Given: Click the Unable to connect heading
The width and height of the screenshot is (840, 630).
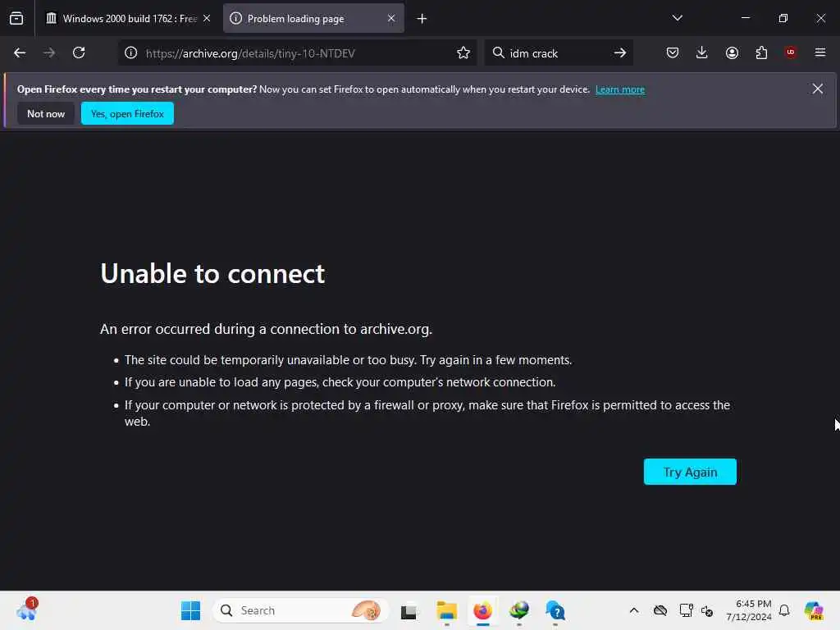Looking at the screenshot, I should pos(212,274).
